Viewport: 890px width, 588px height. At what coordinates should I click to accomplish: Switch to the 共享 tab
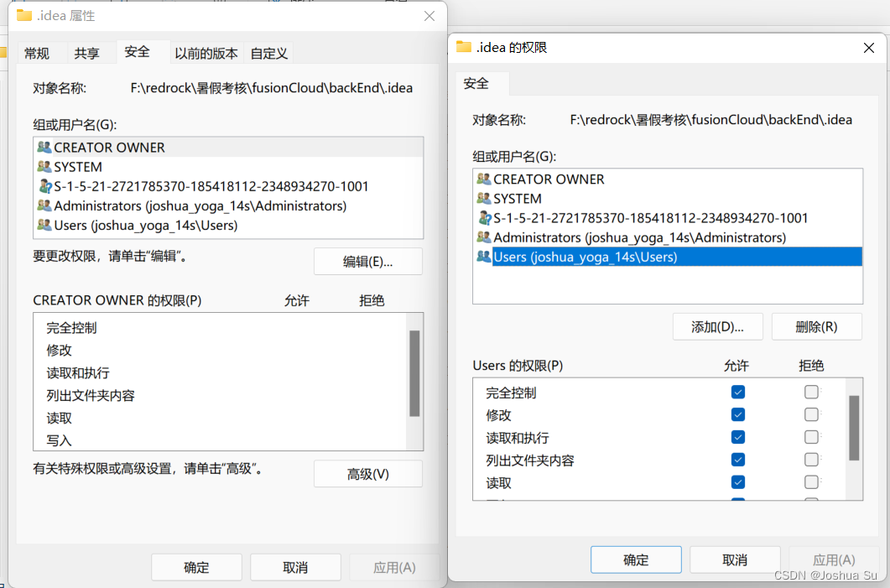click(89, 52)
